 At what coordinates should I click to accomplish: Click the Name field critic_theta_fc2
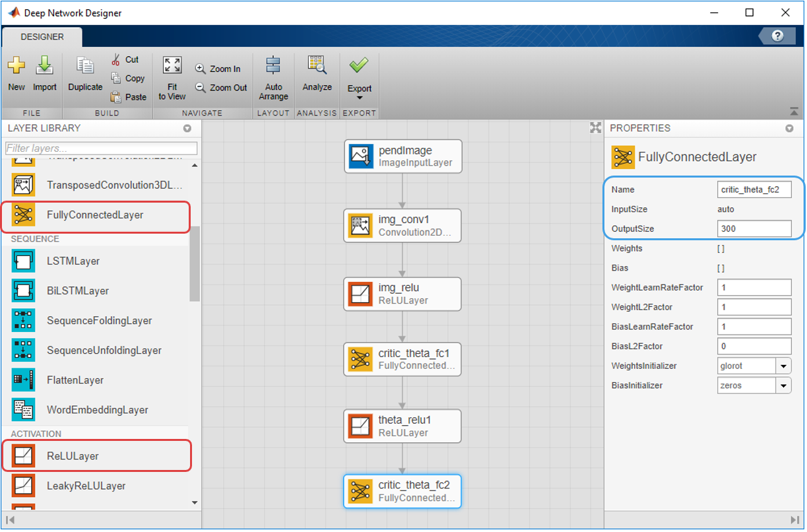coord(754,189)
